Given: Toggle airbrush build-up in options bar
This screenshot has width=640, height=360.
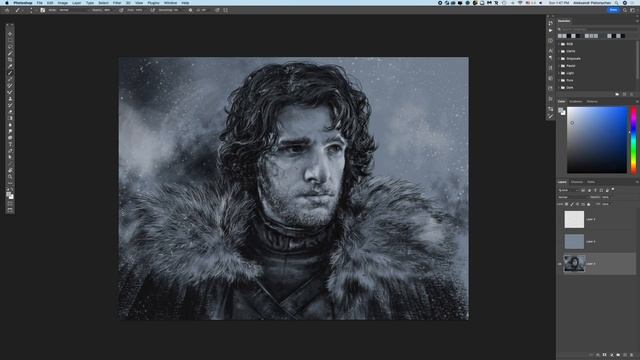Looking at the screenshot, I should point(152,10).
